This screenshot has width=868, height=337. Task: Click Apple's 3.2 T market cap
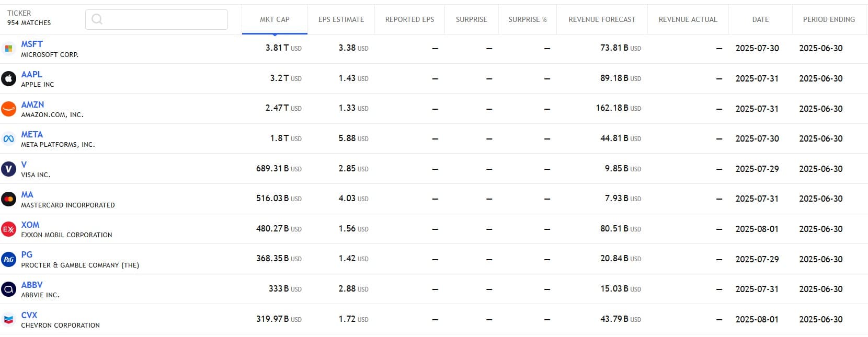coord(285,78)
